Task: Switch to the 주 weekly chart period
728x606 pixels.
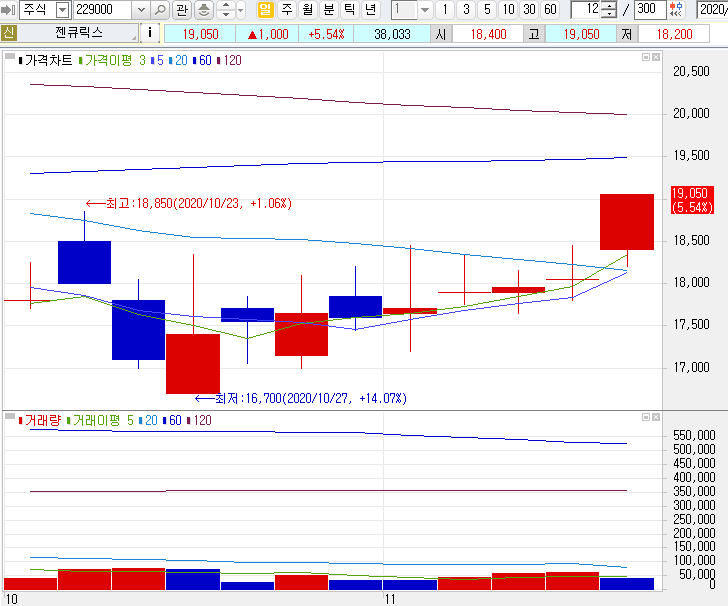Action: click(x=287, y=9)
